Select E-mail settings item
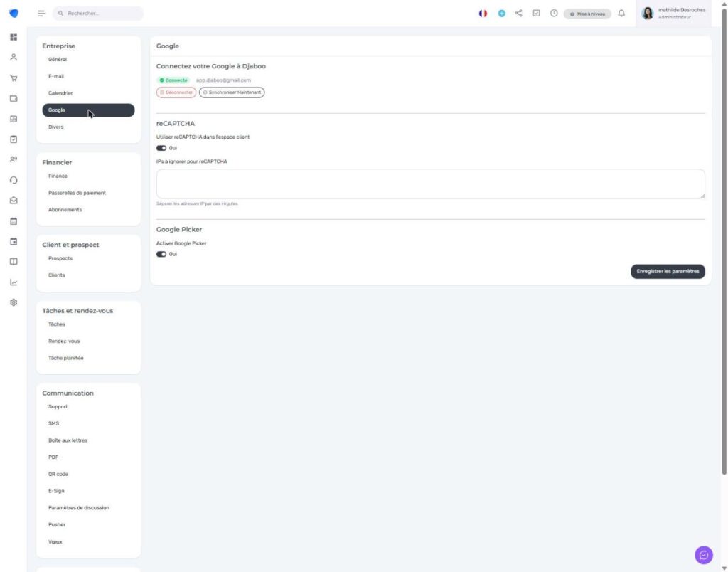Screen dimensions: 728x572 click(56, 76)
